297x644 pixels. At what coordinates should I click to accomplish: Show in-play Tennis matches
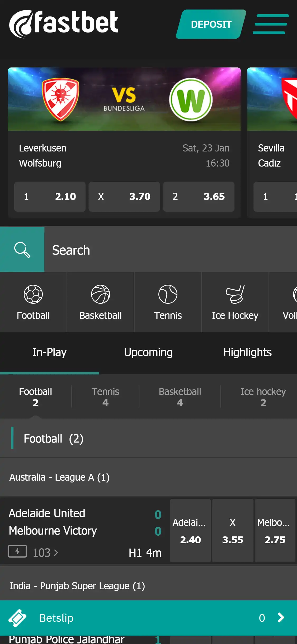[105, 397]
